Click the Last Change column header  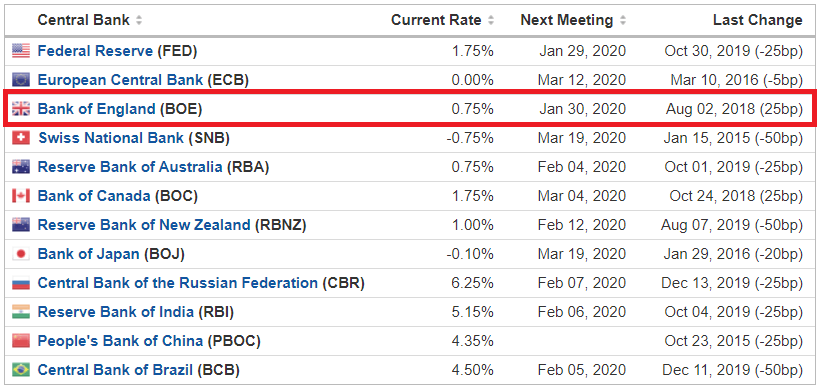(x=757, y=20)
